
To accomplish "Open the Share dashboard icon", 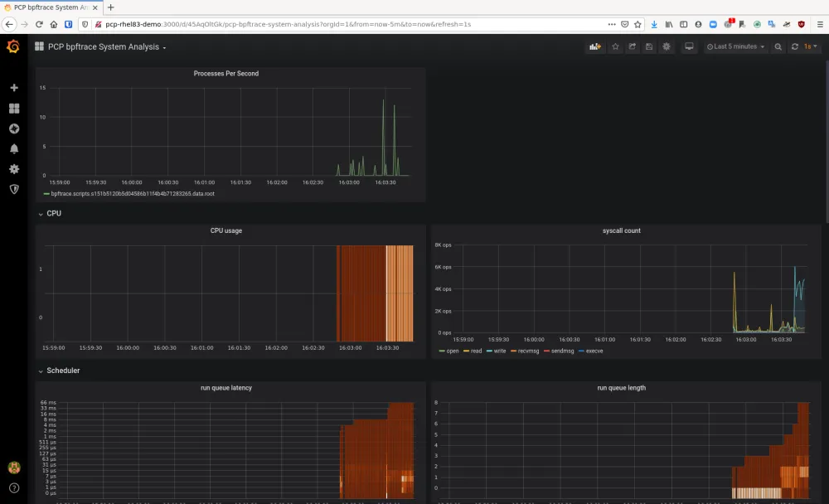I will click(633, 47).
